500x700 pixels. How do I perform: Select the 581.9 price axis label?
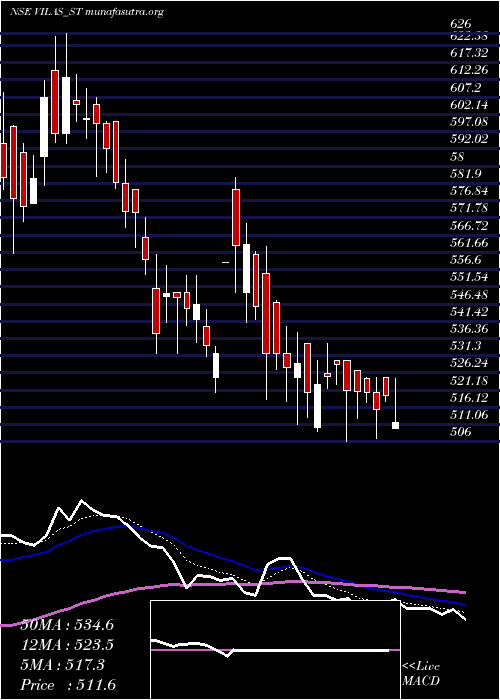point(466,174)
